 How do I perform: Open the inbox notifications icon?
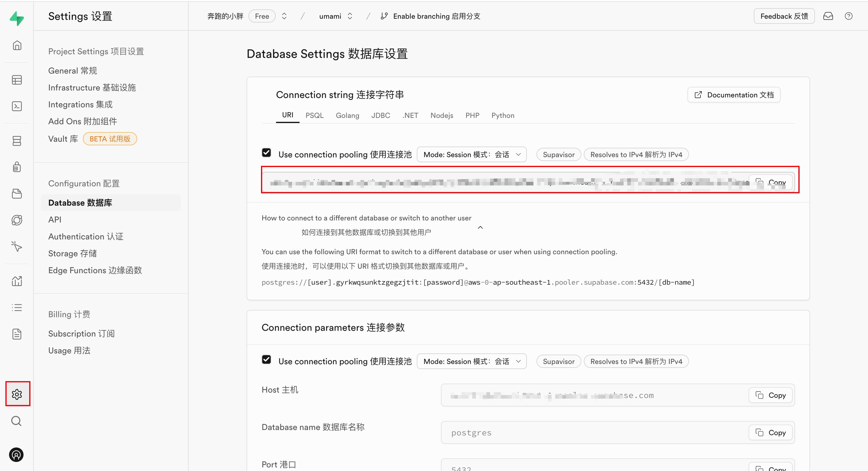(828, 16)
